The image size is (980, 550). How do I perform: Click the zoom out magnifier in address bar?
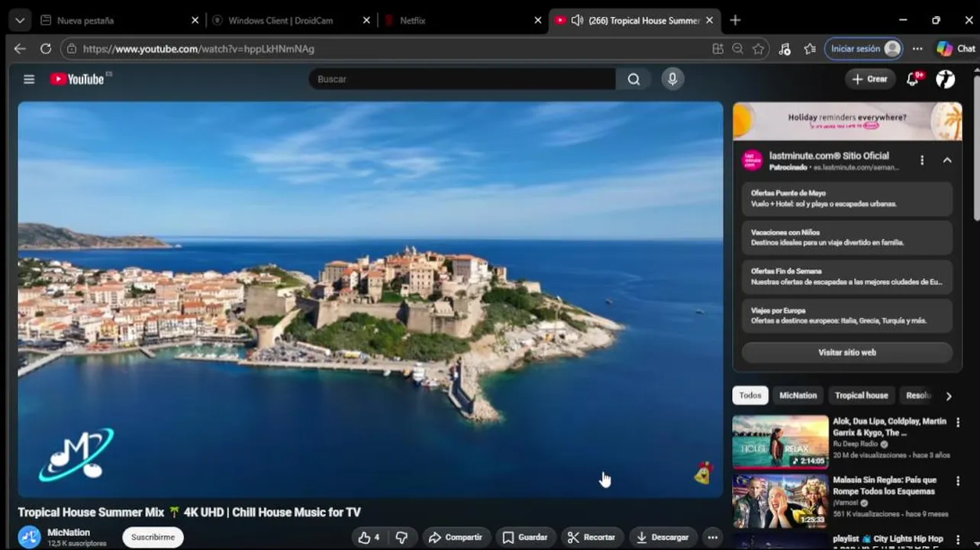click(x=737, y=49)
